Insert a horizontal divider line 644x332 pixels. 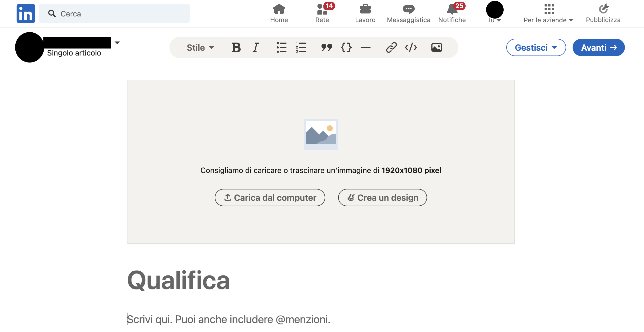[366, 48]
